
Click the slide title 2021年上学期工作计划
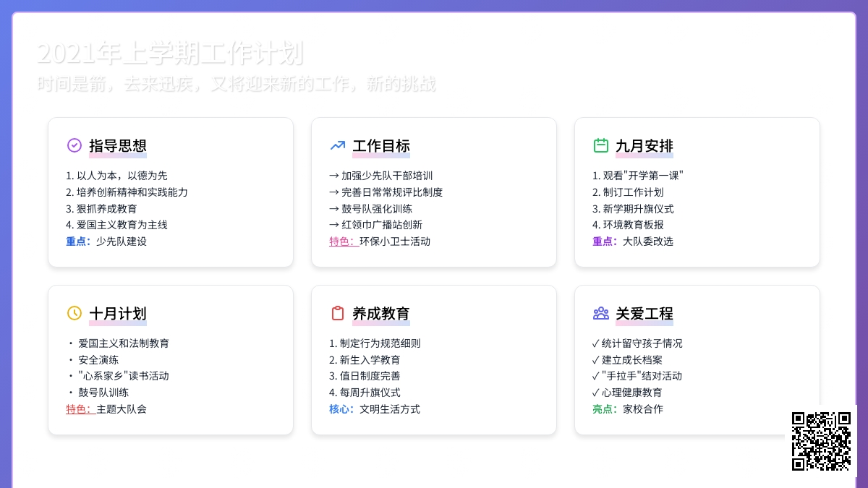(x=170, y=53)
